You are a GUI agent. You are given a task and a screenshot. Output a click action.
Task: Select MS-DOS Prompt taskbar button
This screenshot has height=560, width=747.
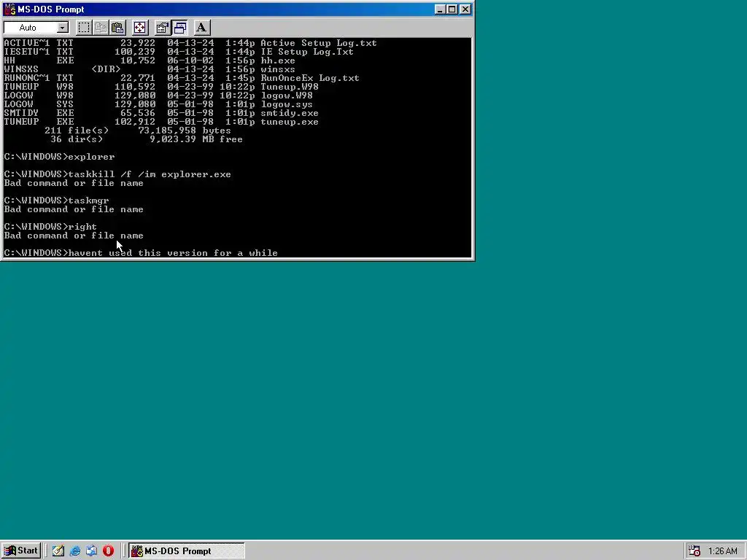186,551
